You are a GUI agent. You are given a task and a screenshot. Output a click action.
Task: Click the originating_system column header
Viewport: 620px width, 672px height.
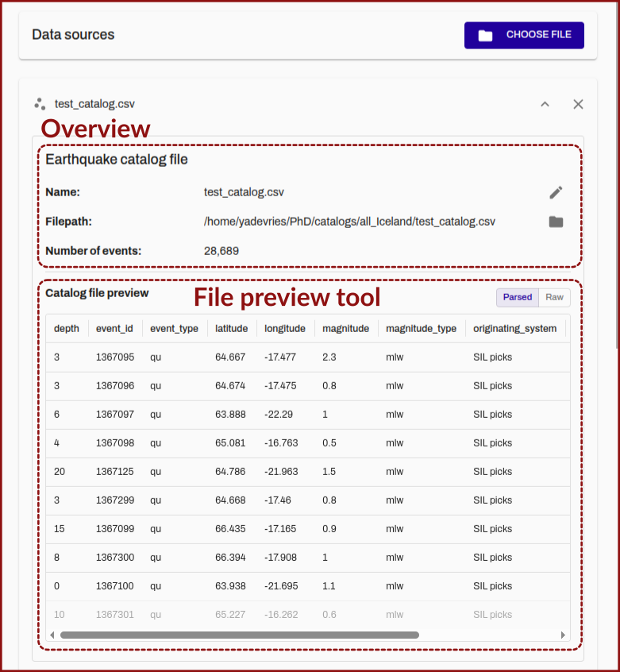click(x=514, y=329)
